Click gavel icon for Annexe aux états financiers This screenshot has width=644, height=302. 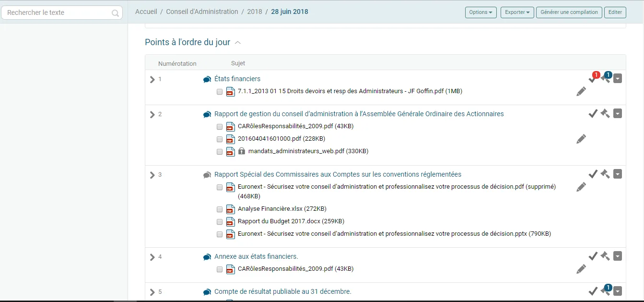click(605, 256)
